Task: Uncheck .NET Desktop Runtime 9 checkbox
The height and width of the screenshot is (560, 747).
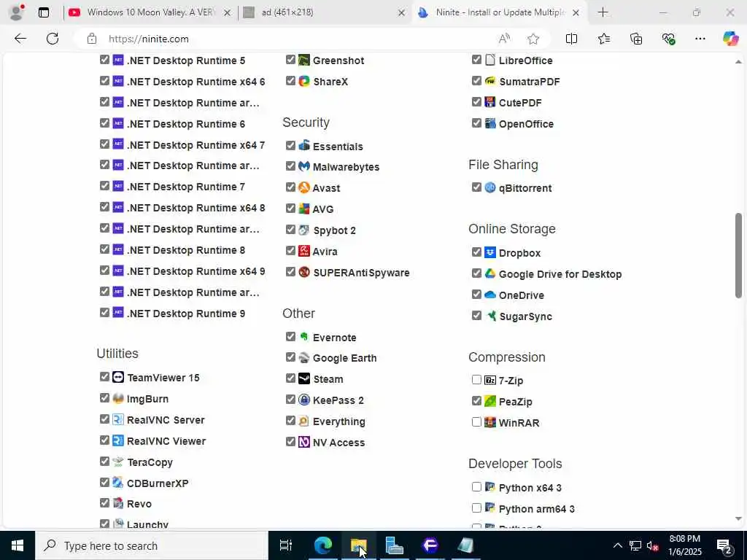Action: point(105,312)
